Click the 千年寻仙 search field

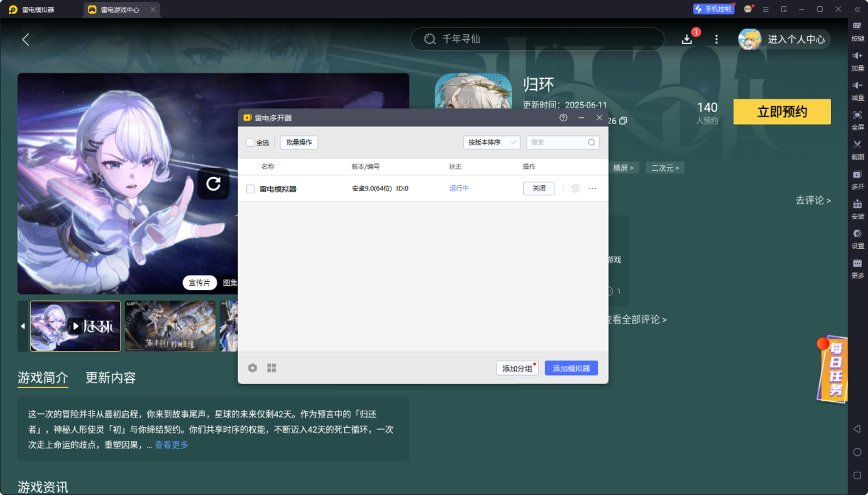(x=538, y=39)
